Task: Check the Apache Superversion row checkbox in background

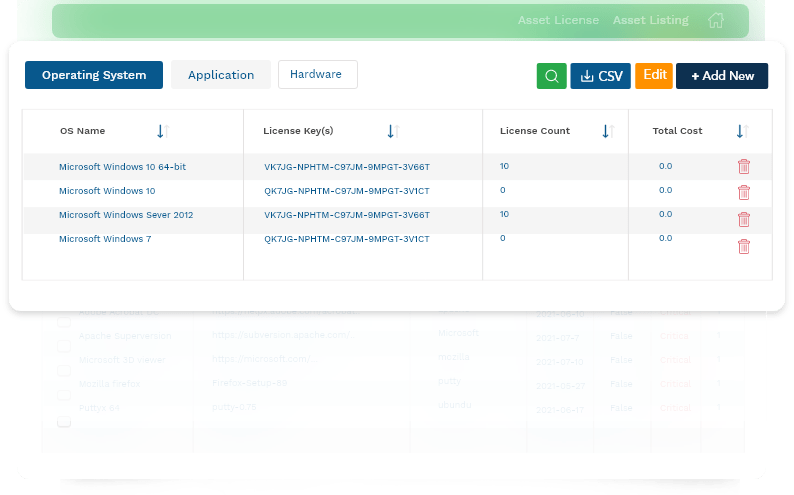Action: click(x=64, y=346)
